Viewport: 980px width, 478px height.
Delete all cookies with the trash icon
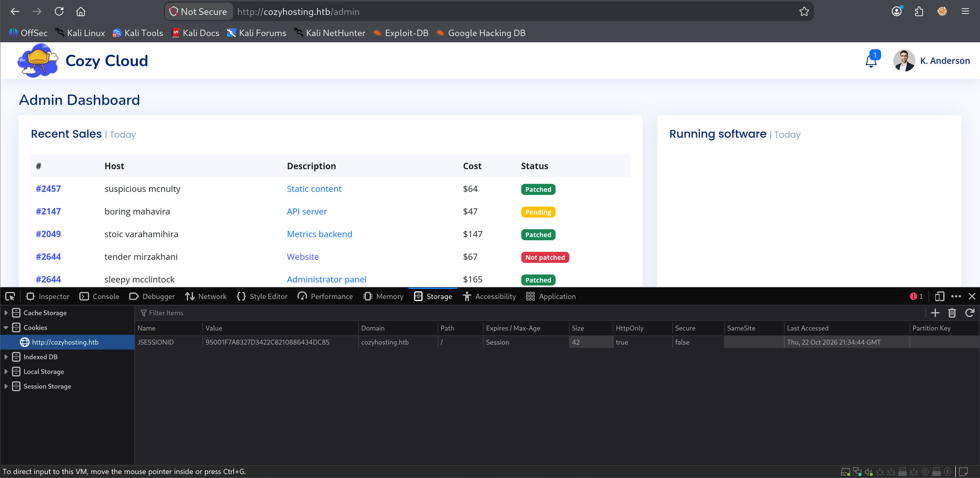coord(952,312)
